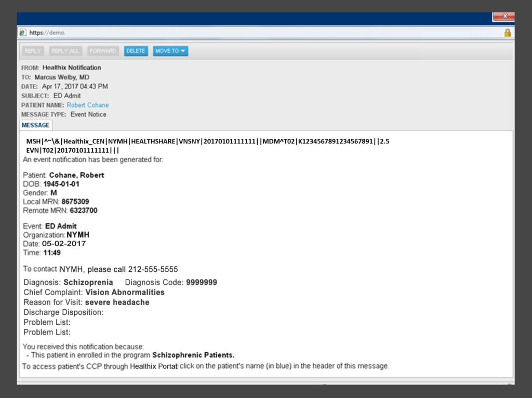Delete this message
The image size is (532, 398).
[x=136, y=51]
